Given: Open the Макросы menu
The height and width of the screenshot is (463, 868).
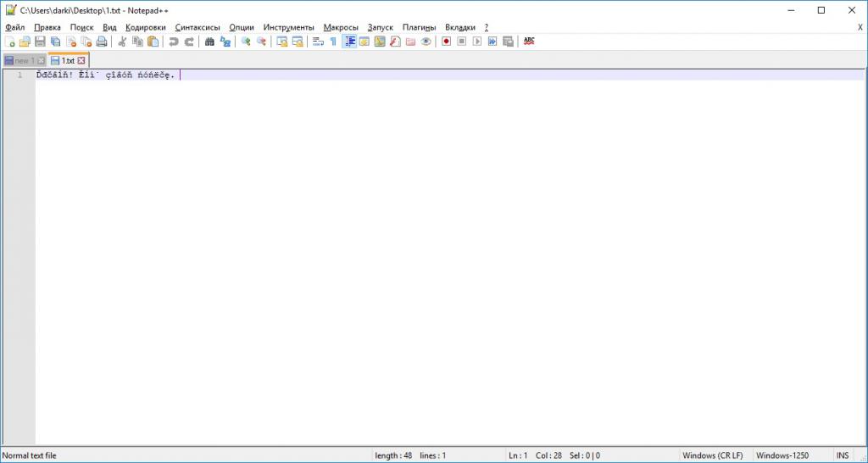Looking at the screenshot, I should (341, 27).
